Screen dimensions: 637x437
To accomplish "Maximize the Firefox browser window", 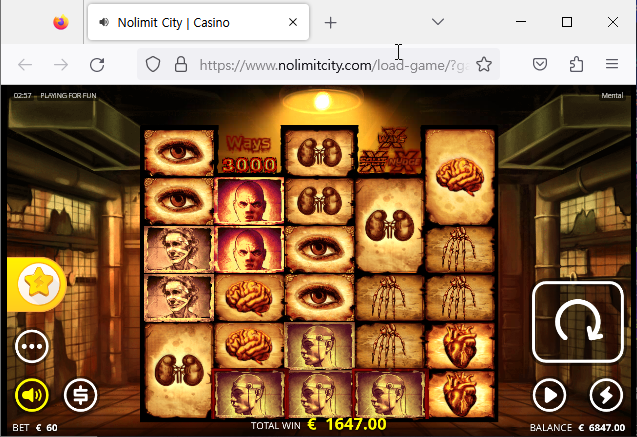I will [x=567, y=22].
